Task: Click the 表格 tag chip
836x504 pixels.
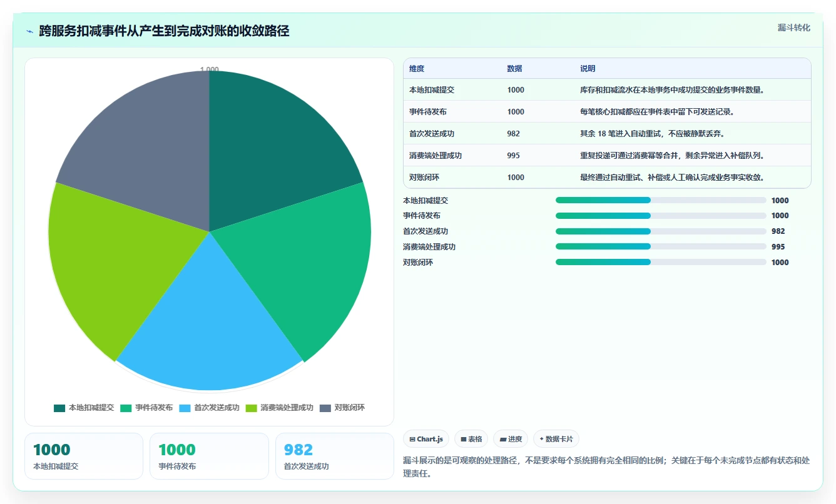Action: tap(471, 439)
